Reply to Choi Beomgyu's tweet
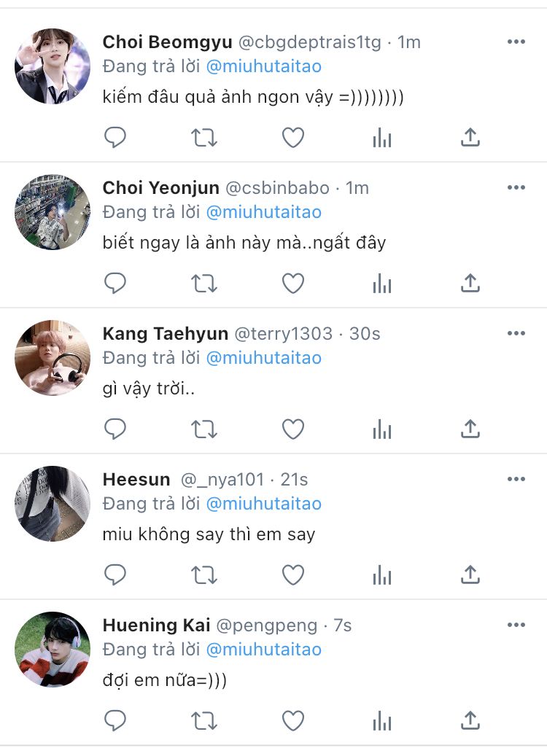This screenshot has width=547, height=756. pyautogui.click(x=115, y=137)
